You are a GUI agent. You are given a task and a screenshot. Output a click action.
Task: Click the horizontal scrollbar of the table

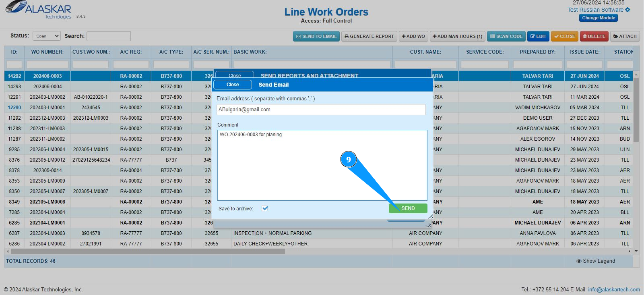[x=148, y=251]
